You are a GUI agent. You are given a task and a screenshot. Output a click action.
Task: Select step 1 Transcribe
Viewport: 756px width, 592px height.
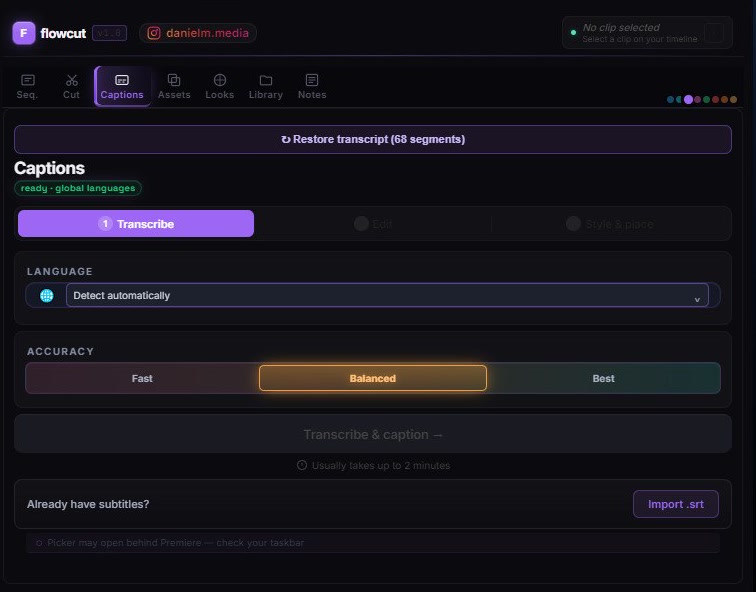coord(136,224)
